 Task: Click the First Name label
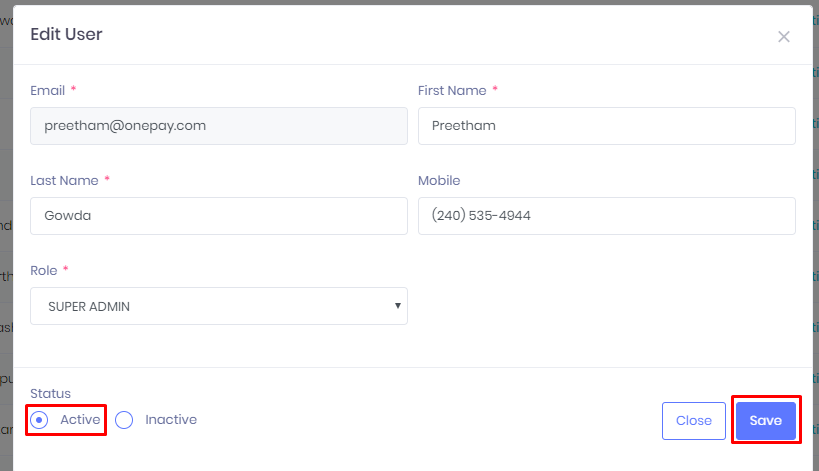pyautogui.click(x=451, y=91)
